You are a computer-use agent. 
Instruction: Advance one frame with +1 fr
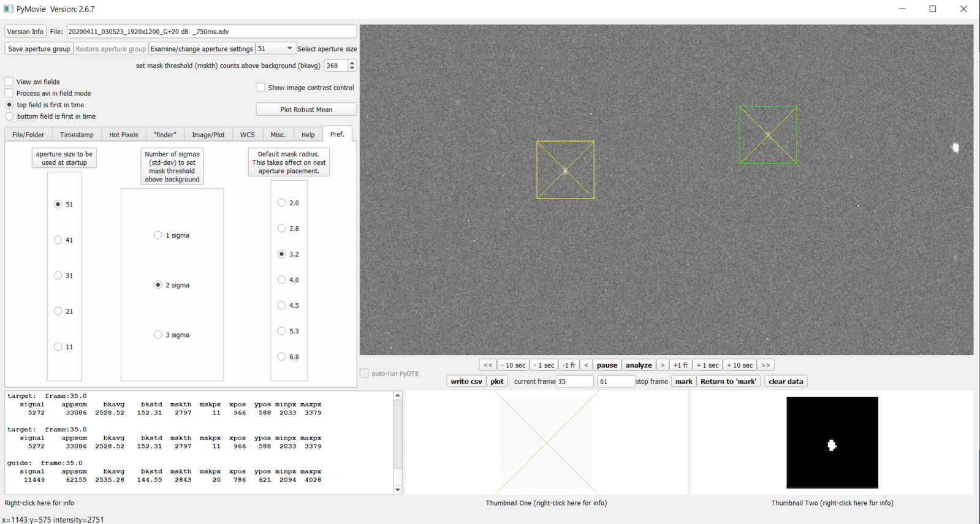click(681, 365)
